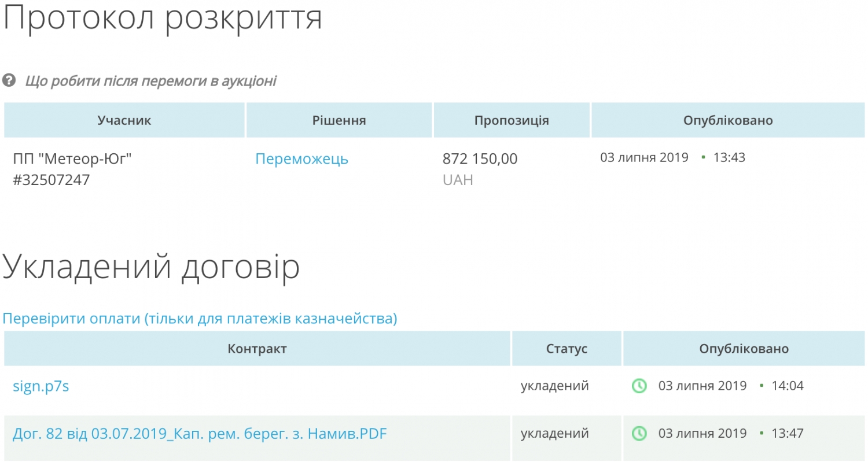This screenshot has height=462, width=868.
Task: Click the clock icon in the sign.p7s row
Action: click(639, 386)
